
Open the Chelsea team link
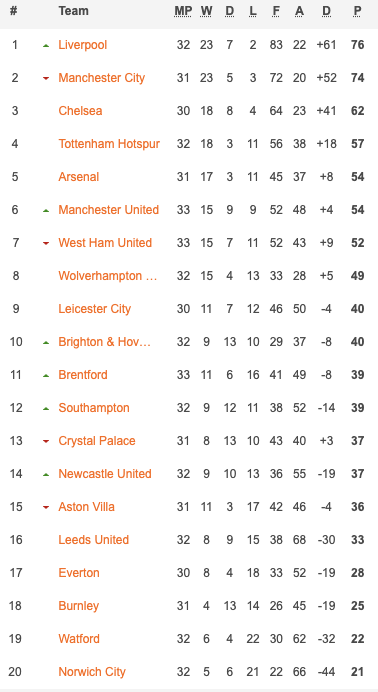(x=80, y=111)
